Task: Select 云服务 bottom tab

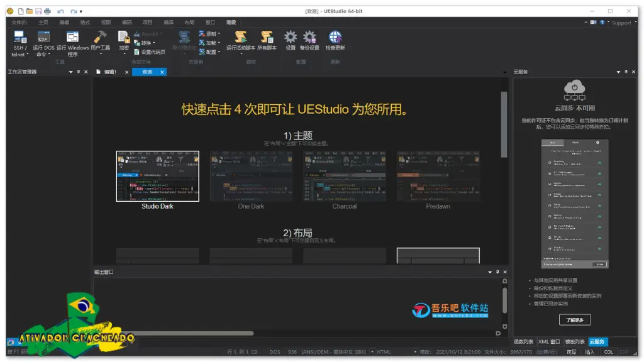Action: [x=597, y=342]
